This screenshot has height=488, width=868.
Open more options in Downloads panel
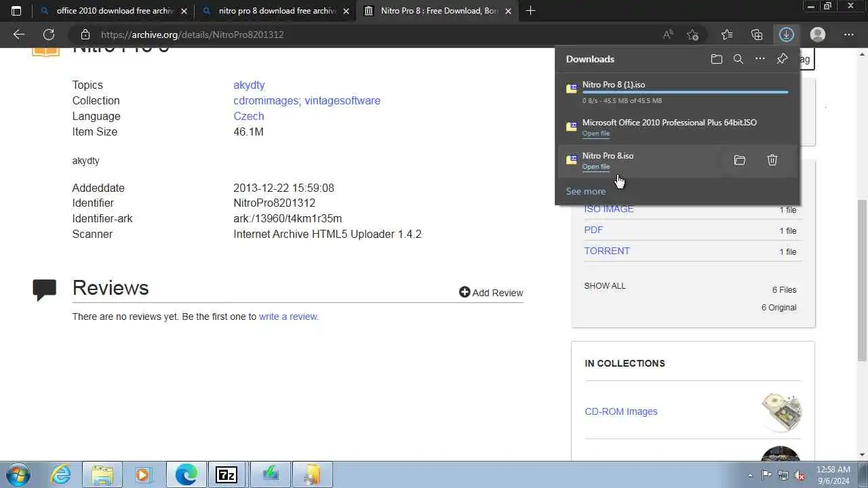coord(760,59)
